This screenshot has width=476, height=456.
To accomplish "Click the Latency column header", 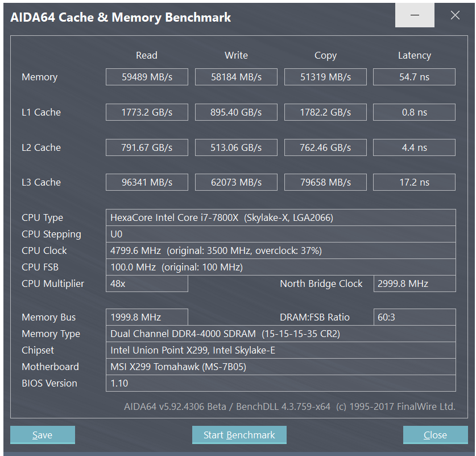I will coord(415,56).
